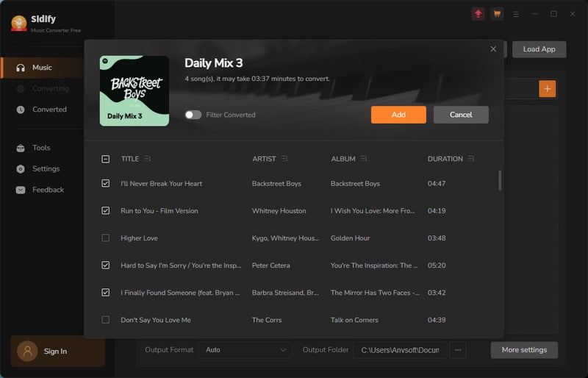Sort songs using TITLE sort icon
This screenshot has width=588, height=378.
[148, 159]
